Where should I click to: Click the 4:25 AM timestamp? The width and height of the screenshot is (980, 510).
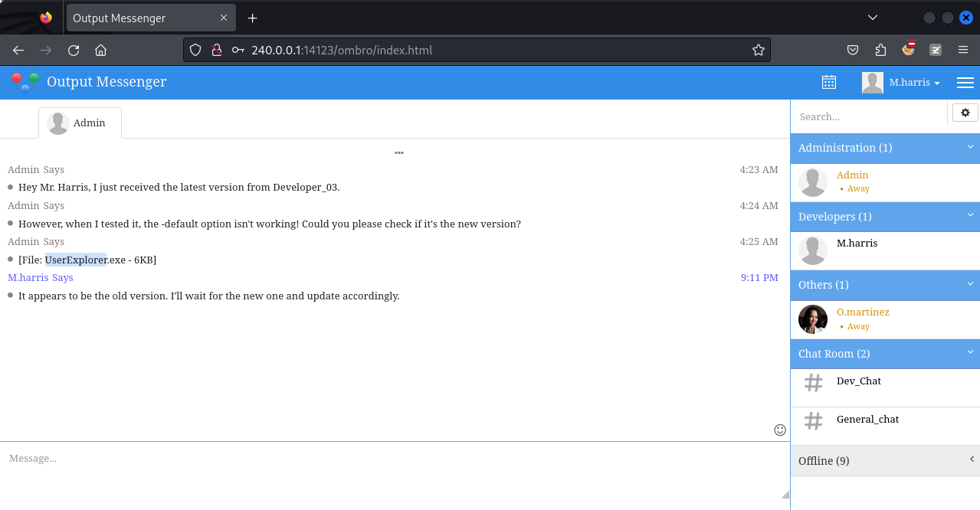[759, 241]
